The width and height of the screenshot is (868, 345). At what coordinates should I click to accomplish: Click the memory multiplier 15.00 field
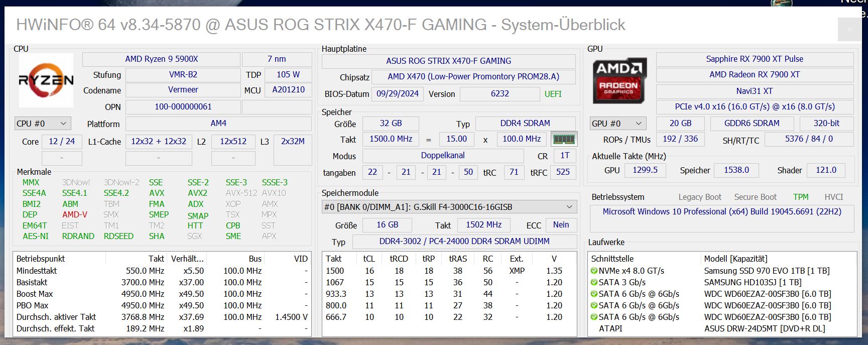456,139
